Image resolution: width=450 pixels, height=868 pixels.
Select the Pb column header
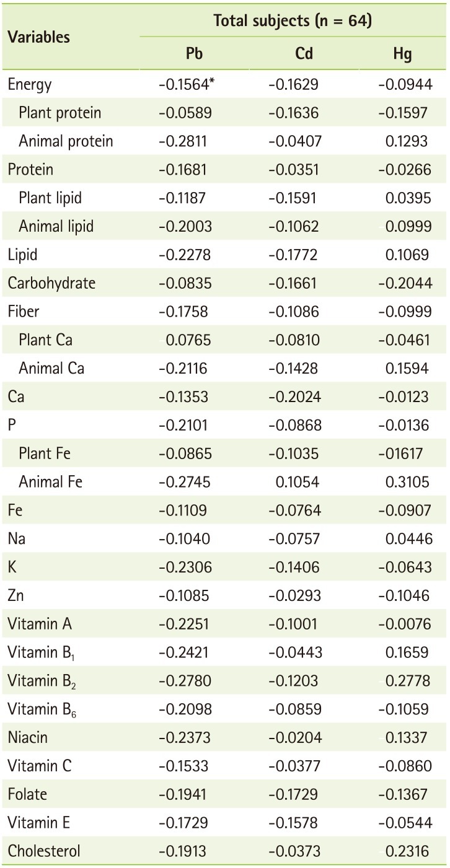click(x=195, y=54)
